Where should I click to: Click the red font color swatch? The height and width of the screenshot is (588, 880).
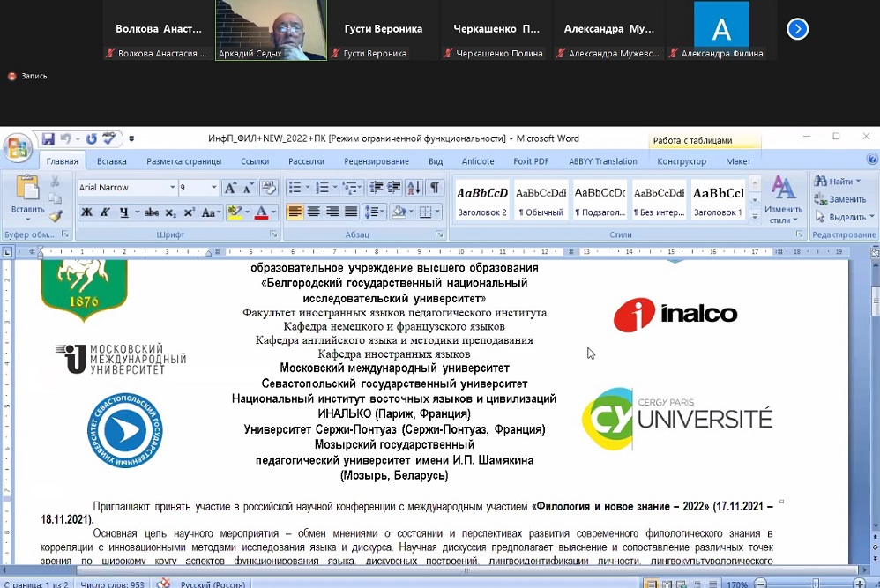260,212
